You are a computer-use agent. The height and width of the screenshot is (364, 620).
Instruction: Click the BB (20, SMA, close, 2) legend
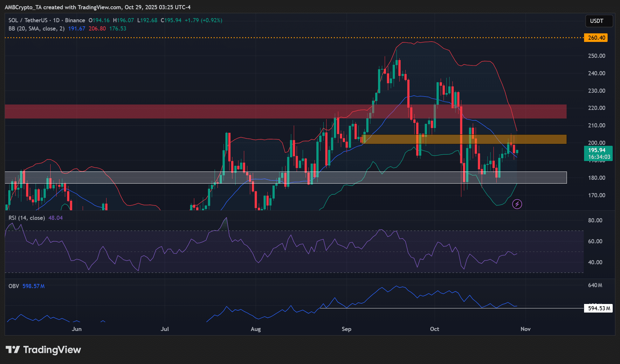[x=36, y=29]
